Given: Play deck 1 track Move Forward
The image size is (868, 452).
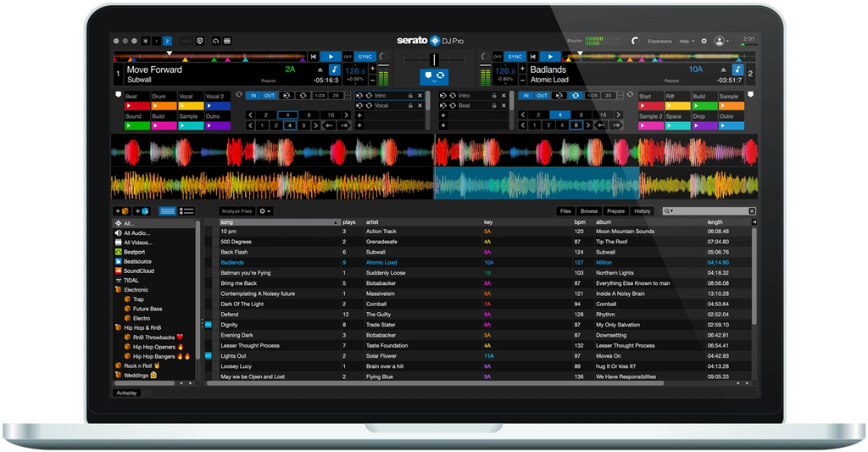Looking at the screenshot, I should point(331,57).
